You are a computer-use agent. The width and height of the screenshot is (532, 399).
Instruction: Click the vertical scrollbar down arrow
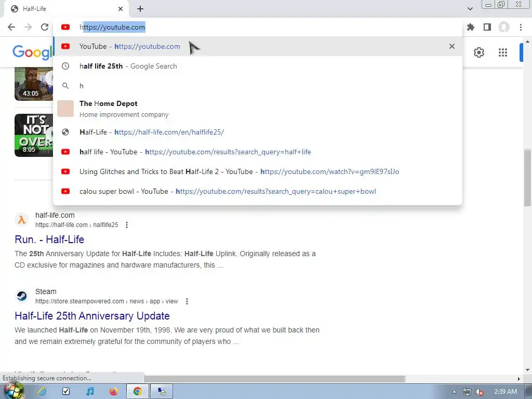pos(527,370)
